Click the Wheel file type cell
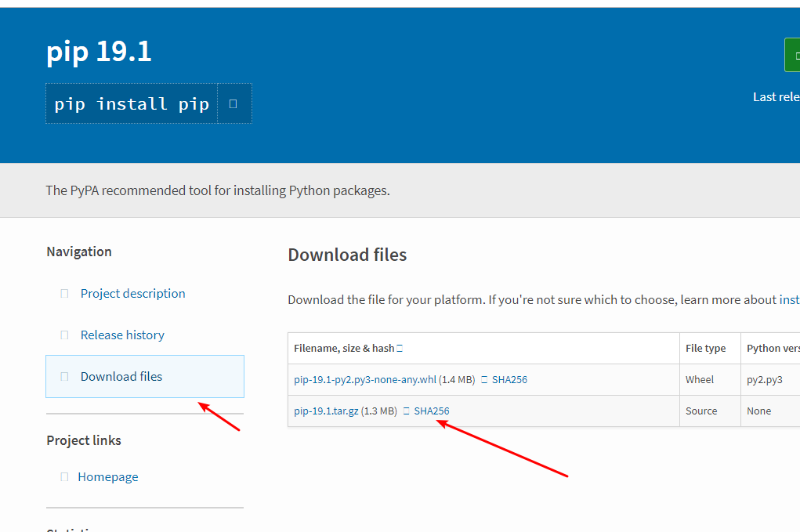This screenshot has height=532, width=800. 700,379
